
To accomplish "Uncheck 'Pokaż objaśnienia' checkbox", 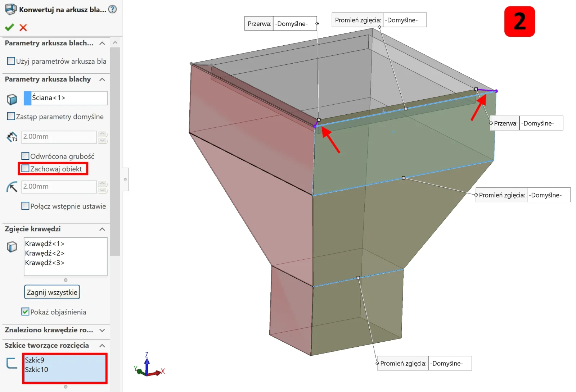I will tap(25, 311).
